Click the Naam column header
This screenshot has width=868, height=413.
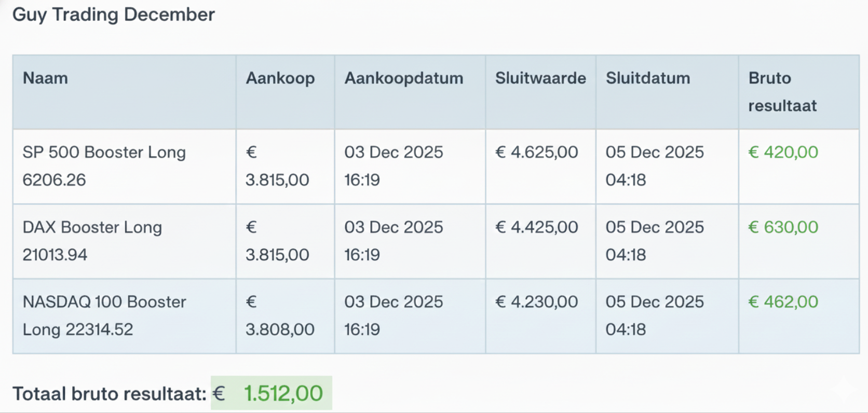pos(46,78)
